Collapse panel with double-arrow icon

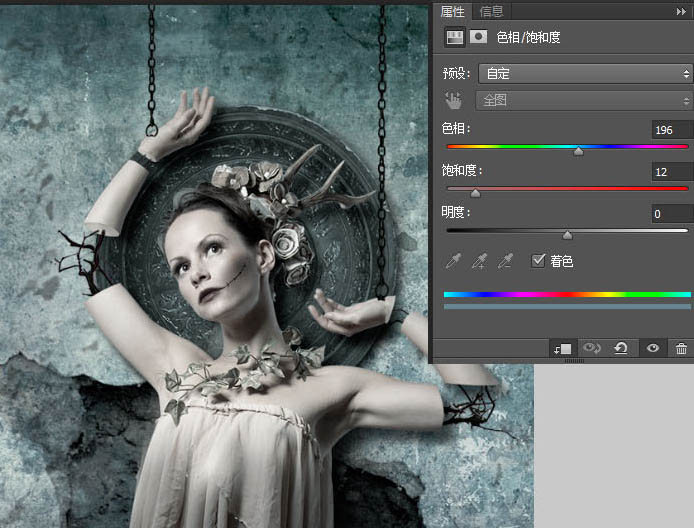tap(681, 12)
